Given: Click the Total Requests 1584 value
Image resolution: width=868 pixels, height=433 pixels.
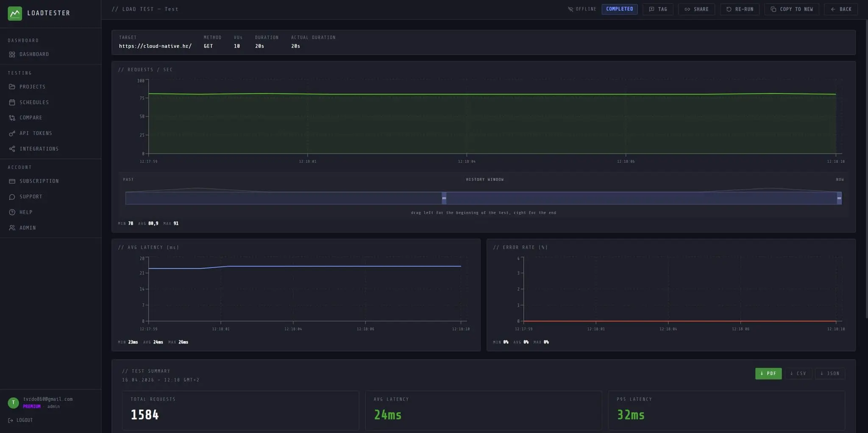Looking at the screenshot, I should point(145,415).
